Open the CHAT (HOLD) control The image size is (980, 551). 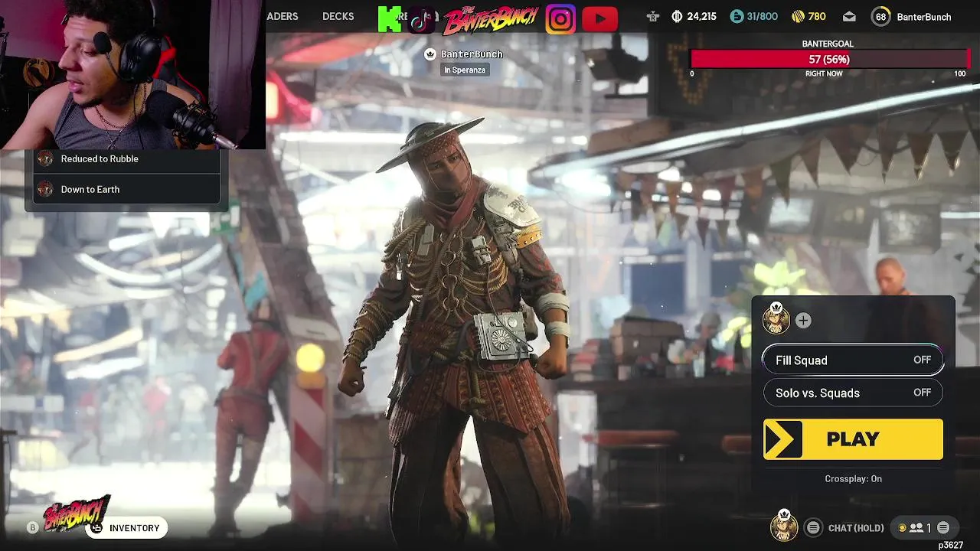(856, 528)
